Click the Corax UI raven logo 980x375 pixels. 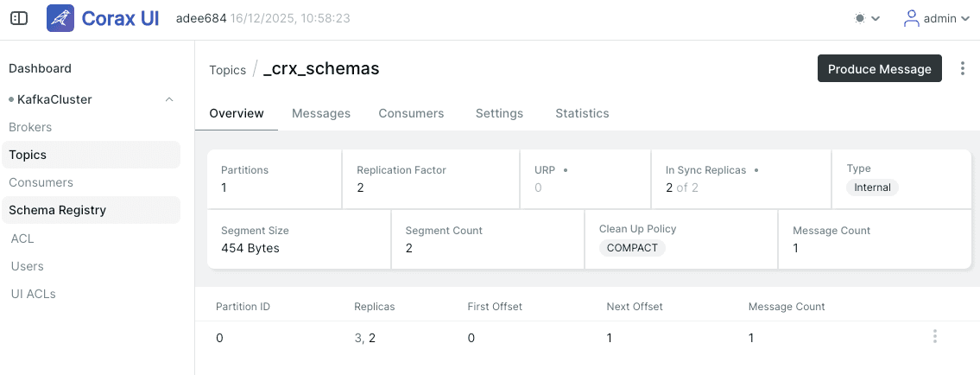click(60, 18)
